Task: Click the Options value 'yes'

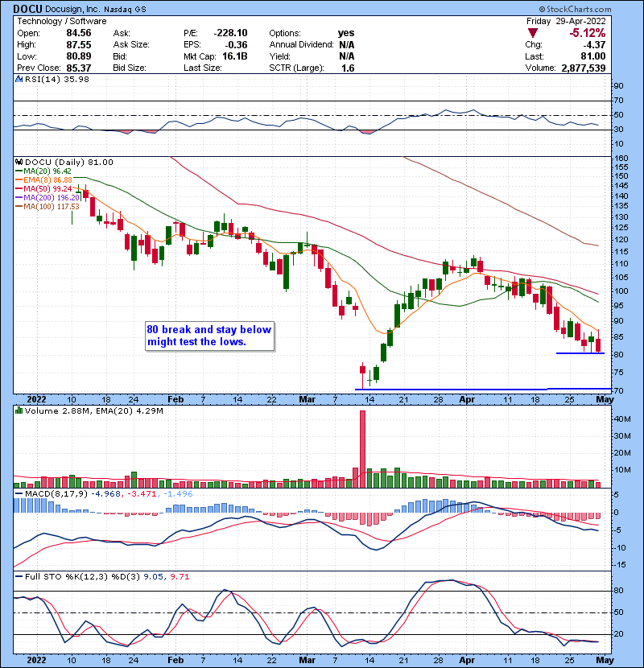Action: [x=346, y=33]
